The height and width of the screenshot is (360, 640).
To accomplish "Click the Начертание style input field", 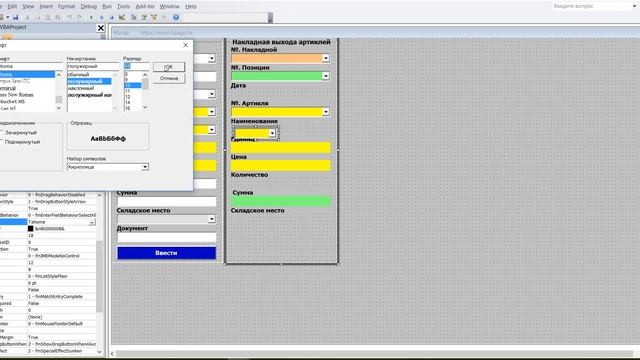I will click(x=93, y=66).
